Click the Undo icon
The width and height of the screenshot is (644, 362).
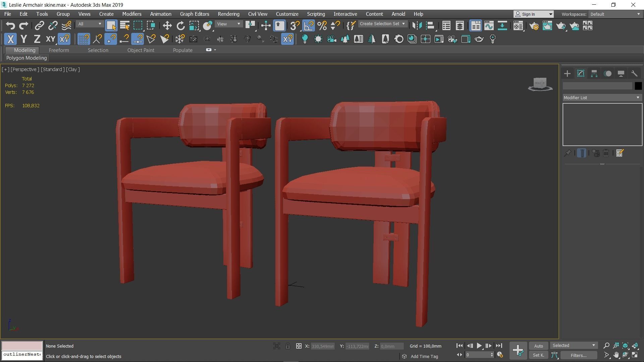coord(10,25)
